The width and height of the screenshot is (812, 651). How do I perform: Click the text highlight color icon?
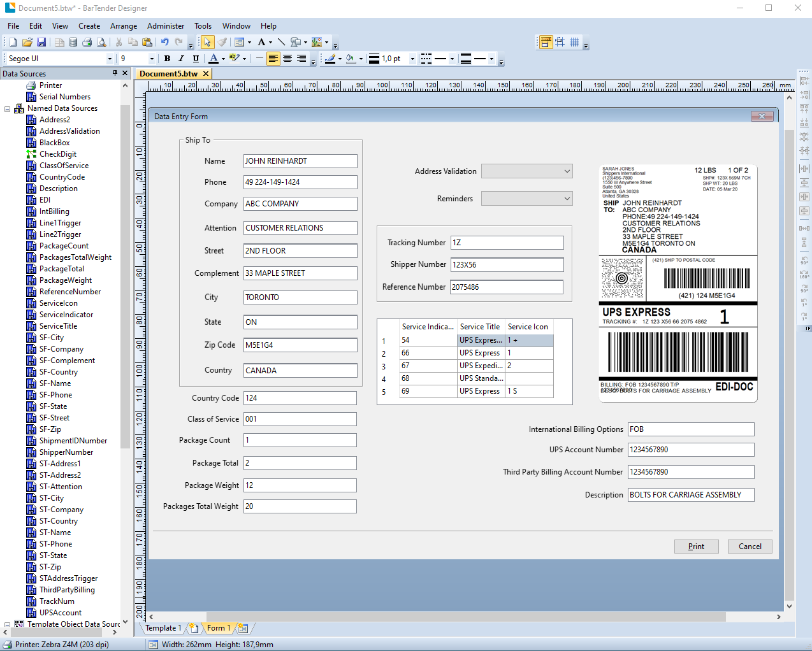(x=234, y=59)
